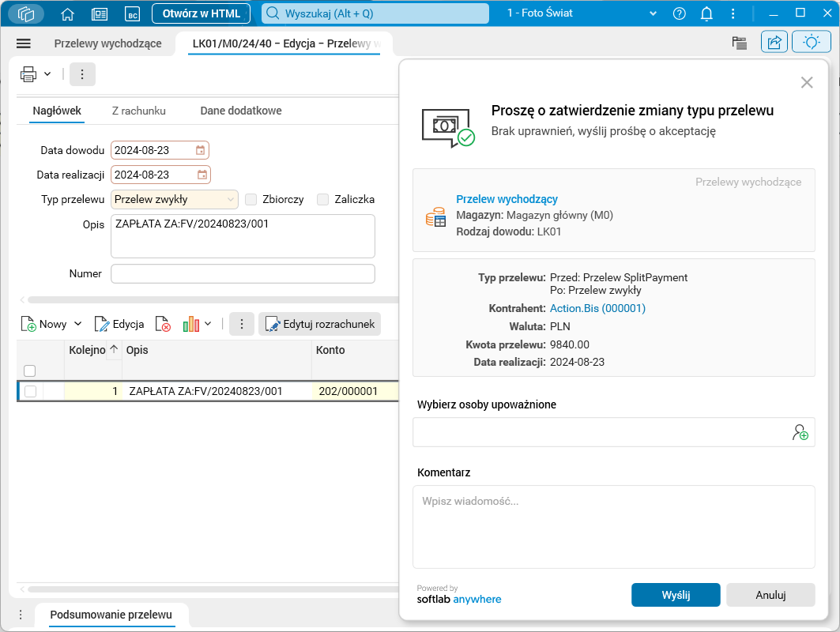
Task: Click the BC icon in the title bar
Action: pos(132,14)
